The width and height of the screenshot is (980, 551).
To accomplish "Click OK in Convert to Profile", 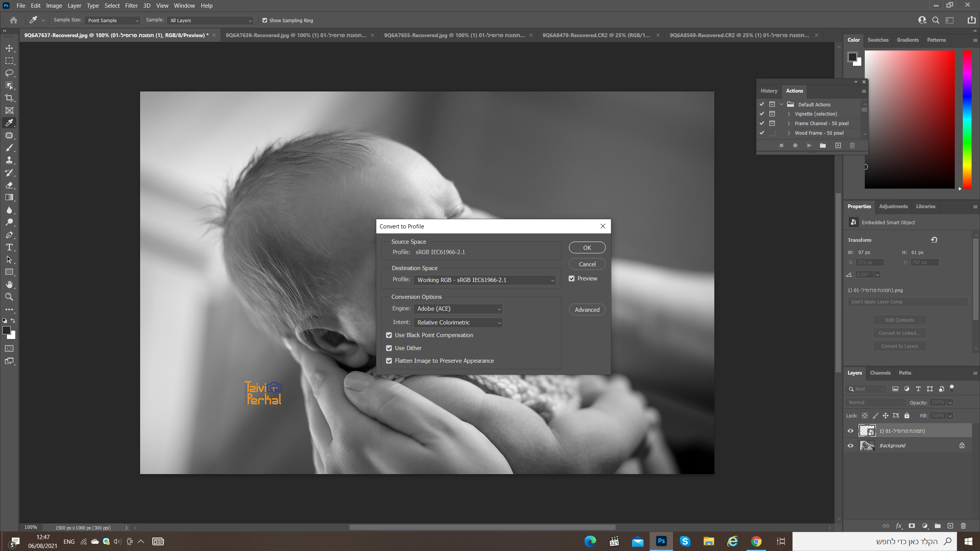I will [587, 248].
